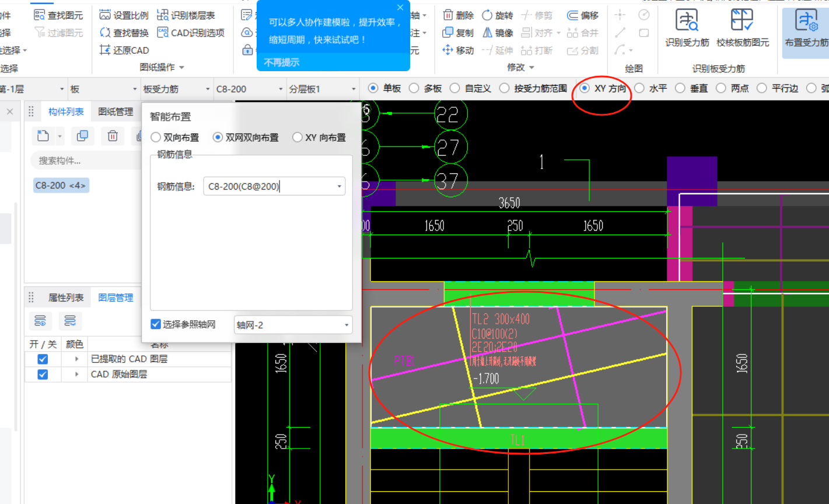Click the 识别受力筋 recognition icon
The width and height of the screenshot is (829, 504).
[687, 20]
